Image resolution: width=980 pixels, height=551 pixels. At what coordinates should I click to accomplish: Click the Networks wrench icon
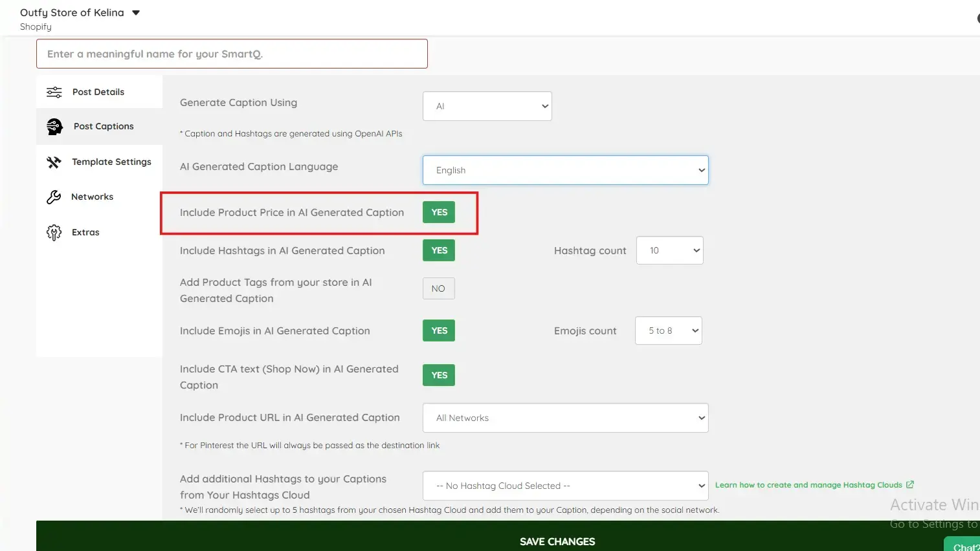pyautogui.click(x=54, y=197)
